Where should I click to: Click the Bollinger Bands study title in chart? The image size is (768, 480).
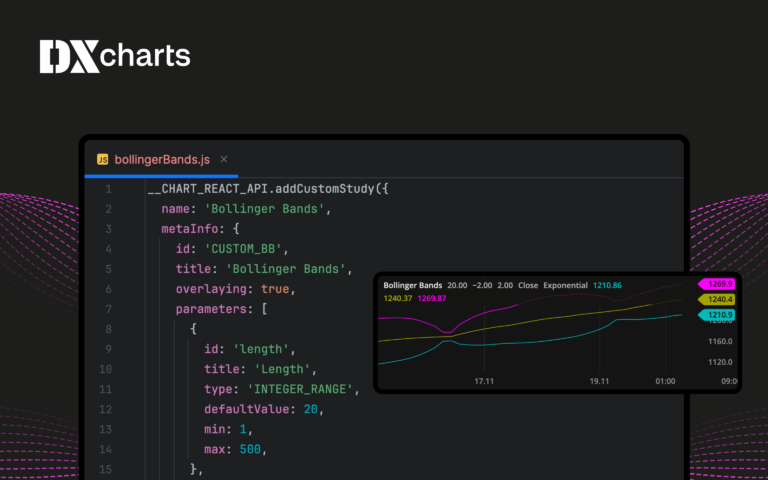(412, 285)
